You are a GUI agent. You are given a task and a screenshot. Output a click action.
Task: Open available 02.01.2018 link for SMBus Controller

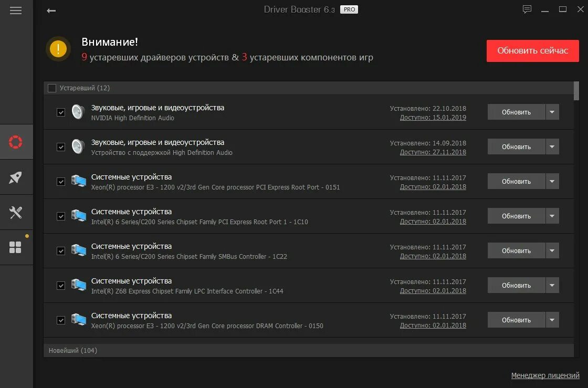tap(433, 256)
